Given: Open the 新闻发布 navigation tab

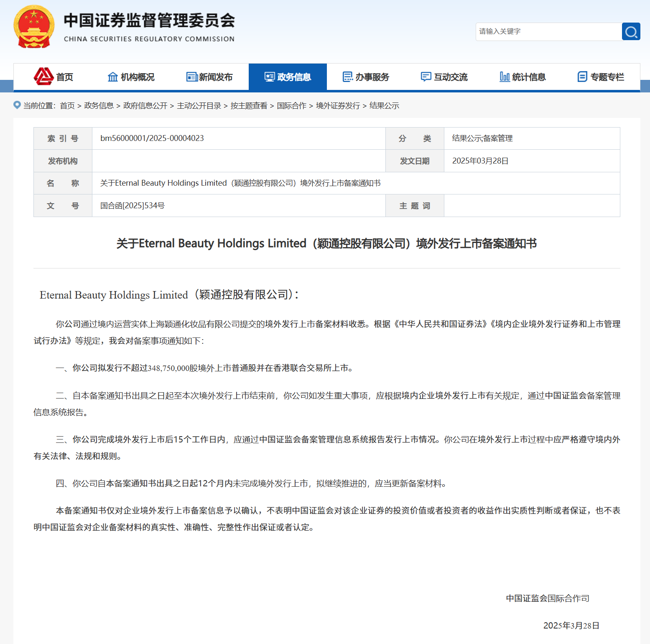Looking at the screenshot, I should point(209,77).
